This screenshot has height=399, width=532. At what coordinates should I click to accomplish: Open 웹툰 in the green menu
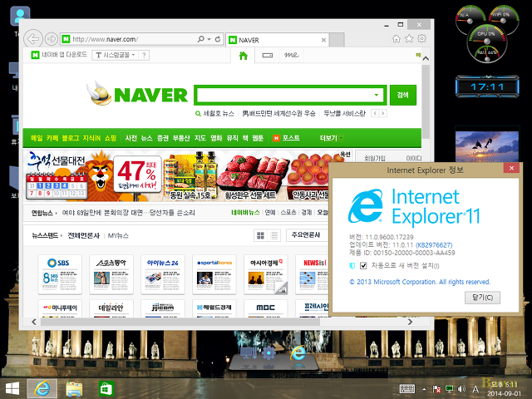click(x=258, y=138)
